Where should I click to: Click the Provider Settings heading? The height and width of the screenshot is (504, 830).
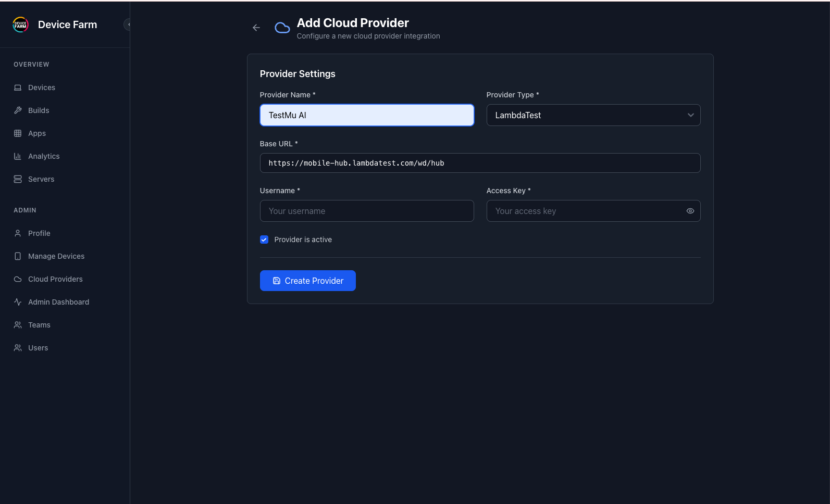coord(298,74)
